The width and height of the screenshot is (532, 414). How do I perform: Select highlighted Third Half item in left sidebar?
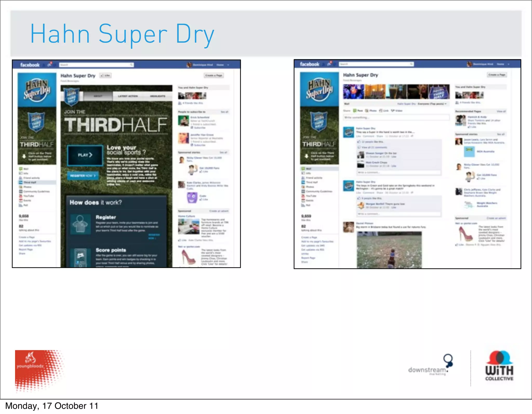(x=37, y=182)
